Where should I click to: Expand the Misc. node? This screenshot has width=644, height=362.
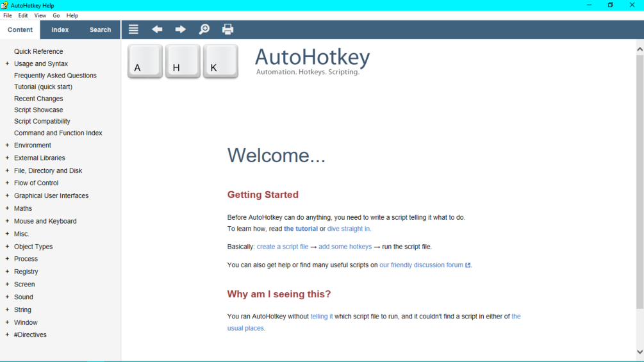pos(7,234)
